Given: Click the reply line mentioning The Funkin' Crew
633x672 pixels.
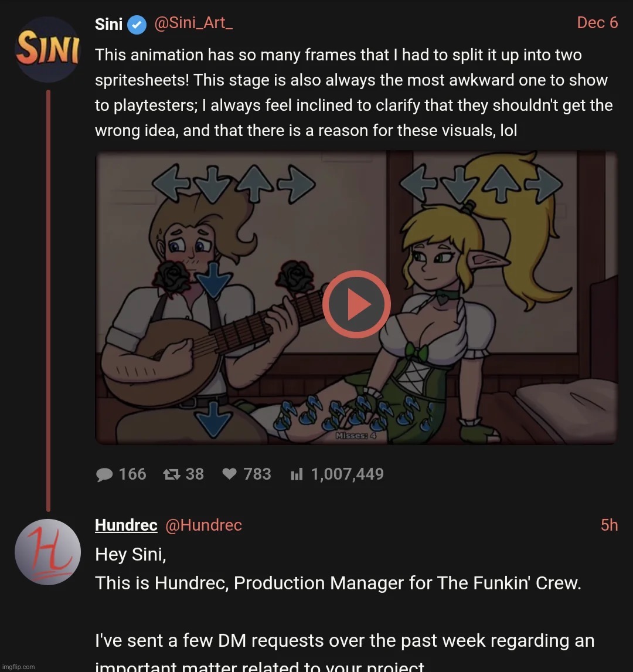Looking at the screenshot, I should coord(338,583).
